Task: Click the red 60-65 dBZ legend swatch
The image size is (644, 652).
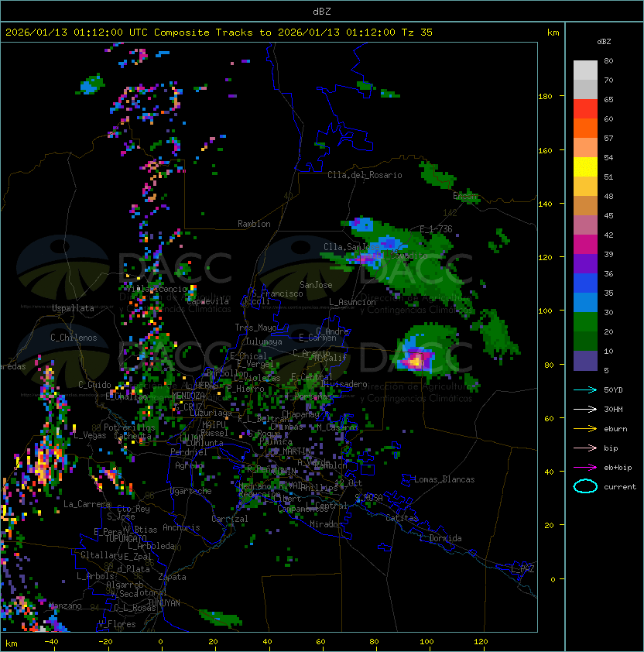Action: point(585,109)
